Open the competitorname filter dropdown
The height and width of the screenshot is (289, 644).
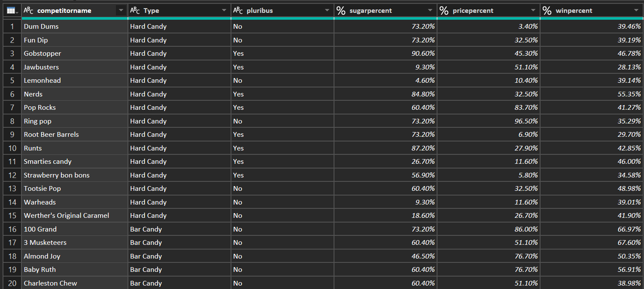[x=121, y=11]
